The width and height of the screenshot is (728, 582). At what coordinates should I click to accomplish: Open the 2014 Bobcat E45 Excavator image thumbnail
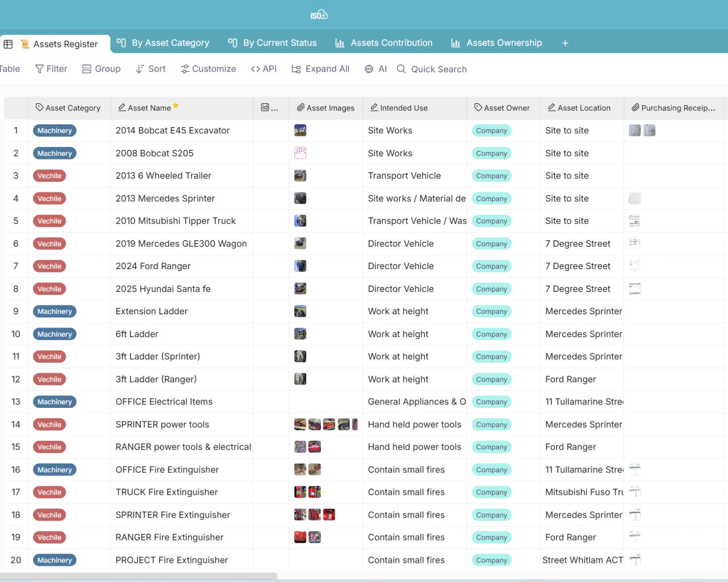[x=300, y=131]
